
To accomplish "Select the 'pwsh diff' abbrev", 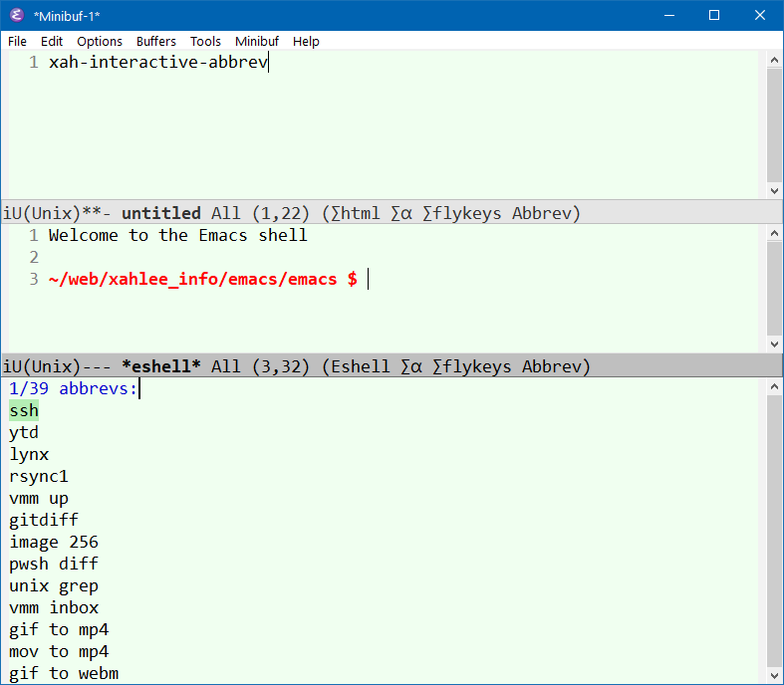I will pos(54,565).
